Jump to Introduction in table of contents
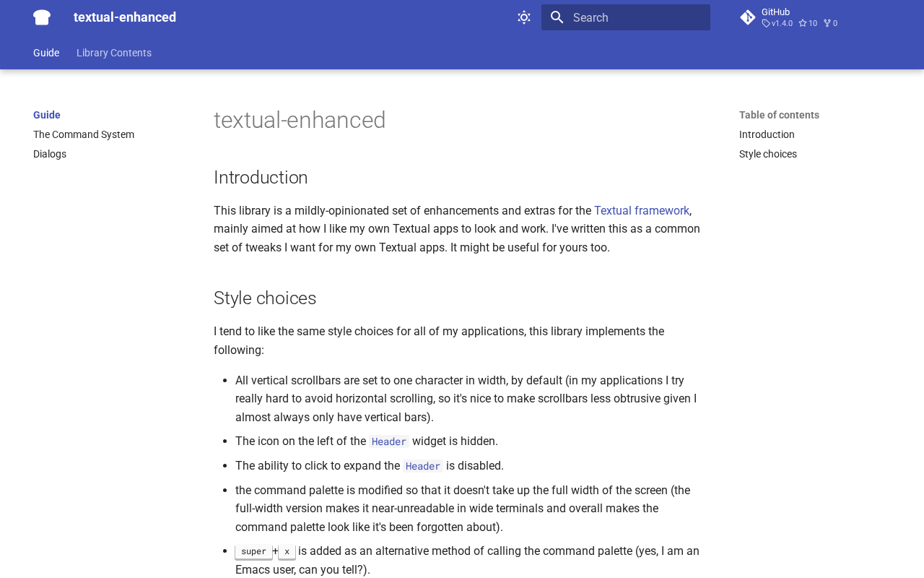The width and height of the screenshot is (924, 578). [x=767, y=134]
